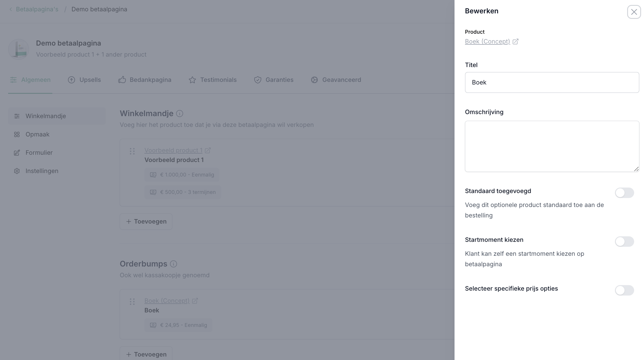Switch to the Upsells tab

coord(84,80)
